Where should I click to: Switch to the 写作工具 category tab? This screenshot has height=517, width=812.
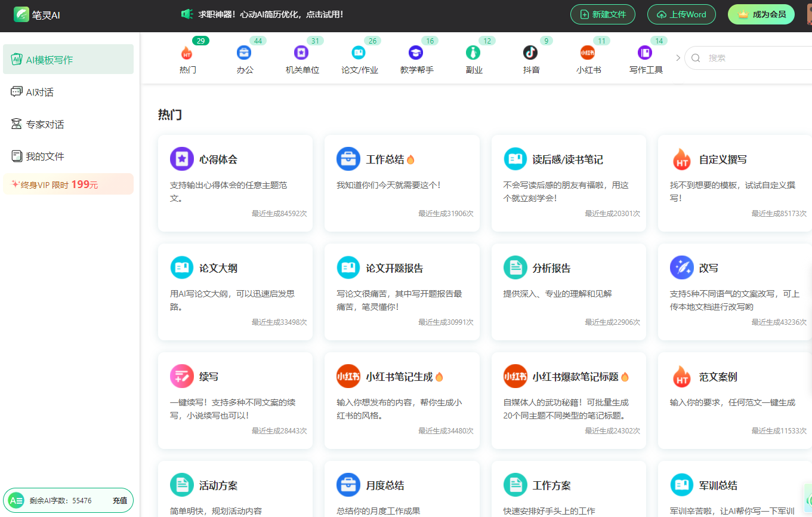[x=646, y=59]
